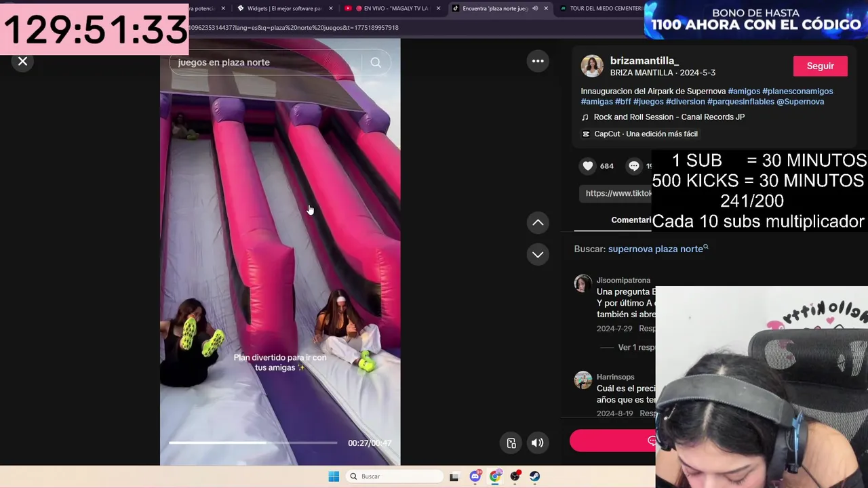Viewport: 868px width, 488px height.
Task: Switch to the Widgets browser tab
Action: 285,8
